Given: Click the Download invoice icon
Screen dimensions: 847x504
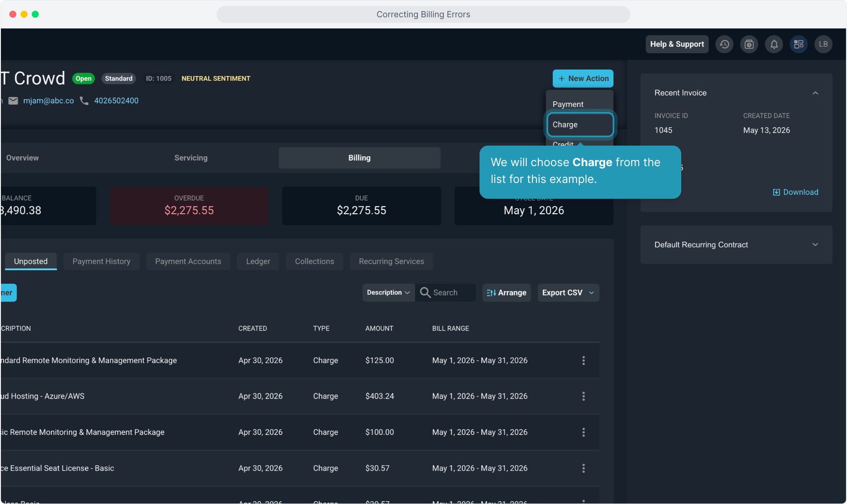Looking at the screenshot, I should [x=776, y=192].
